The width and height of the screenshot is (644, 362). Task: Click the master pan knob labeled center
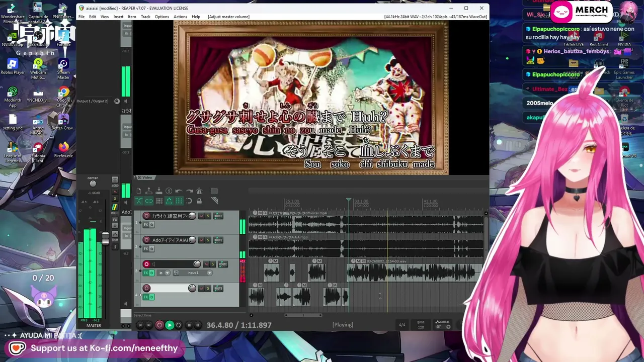pyautogui.click(x=93, y=184)
